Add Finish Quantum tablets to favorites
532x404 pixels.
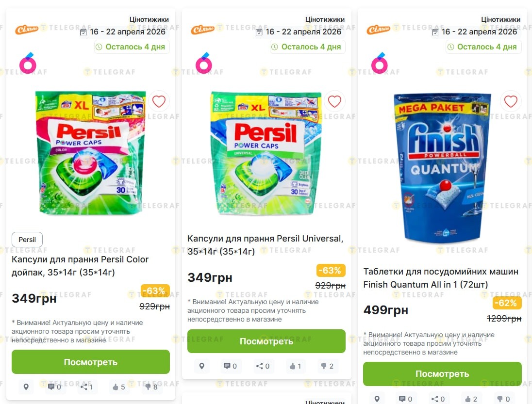coord(510,101)
